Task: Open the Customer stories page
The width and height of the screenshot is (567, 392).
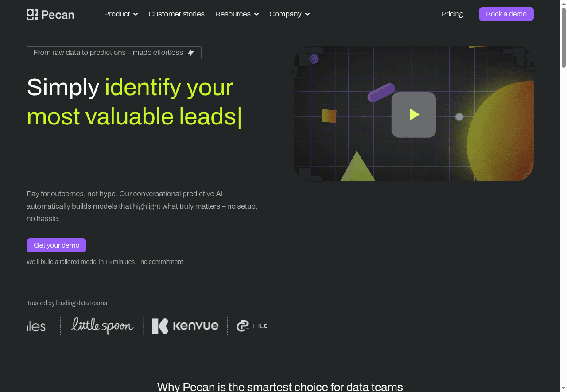Action: [x=176, y=14]
